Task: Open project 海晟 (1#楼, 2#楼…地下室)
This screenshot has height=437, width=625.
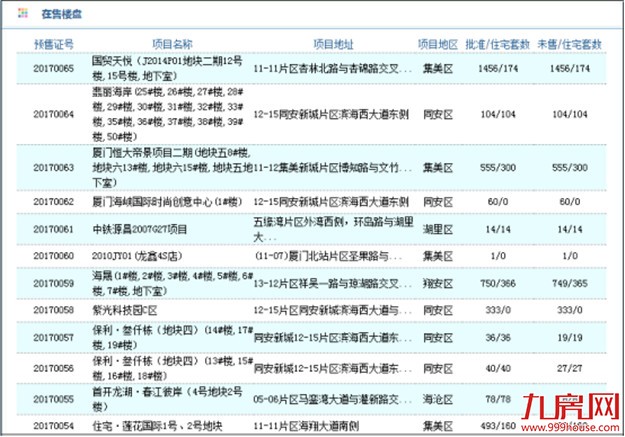Action: pos(172,283)
